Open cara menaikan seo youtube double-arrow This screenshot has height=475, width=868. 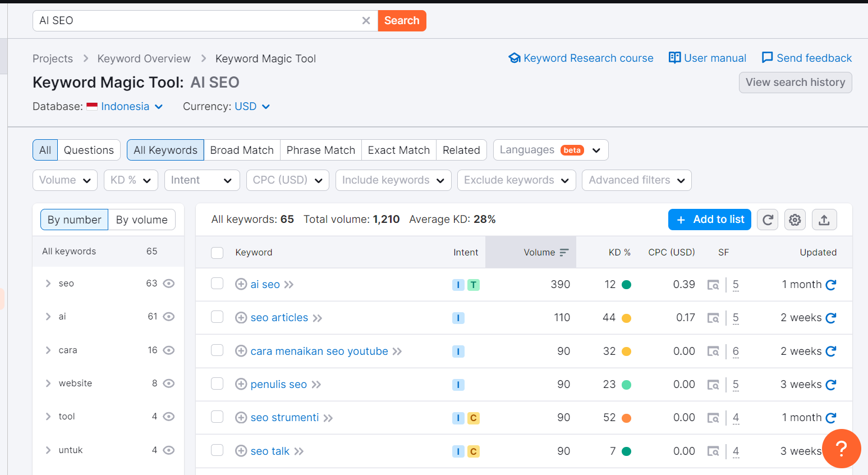click(x=397, y=351)
